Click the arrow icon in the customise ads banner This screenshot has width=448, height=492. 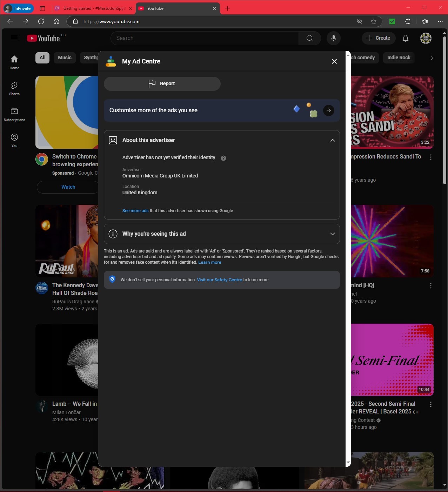(329, 110)
